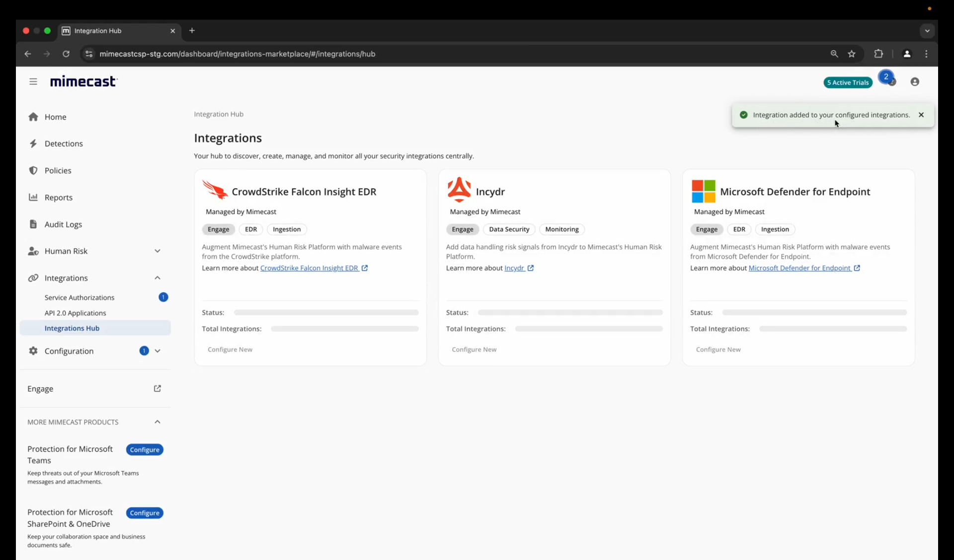The width and height of the screenshot is (954, 560).
Task: Open Policies with the shield icon
Action: [58, 170]
